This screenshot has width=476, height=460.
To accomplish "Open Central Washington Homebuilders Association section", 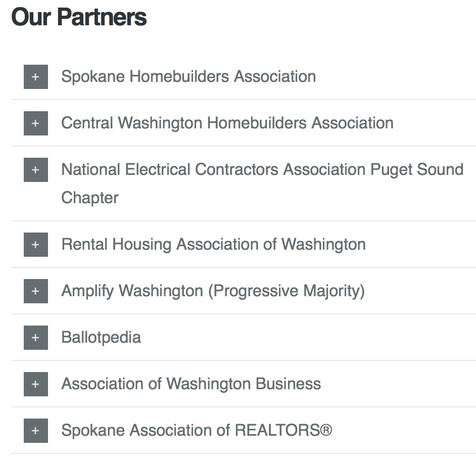I will tap(227, 123).
